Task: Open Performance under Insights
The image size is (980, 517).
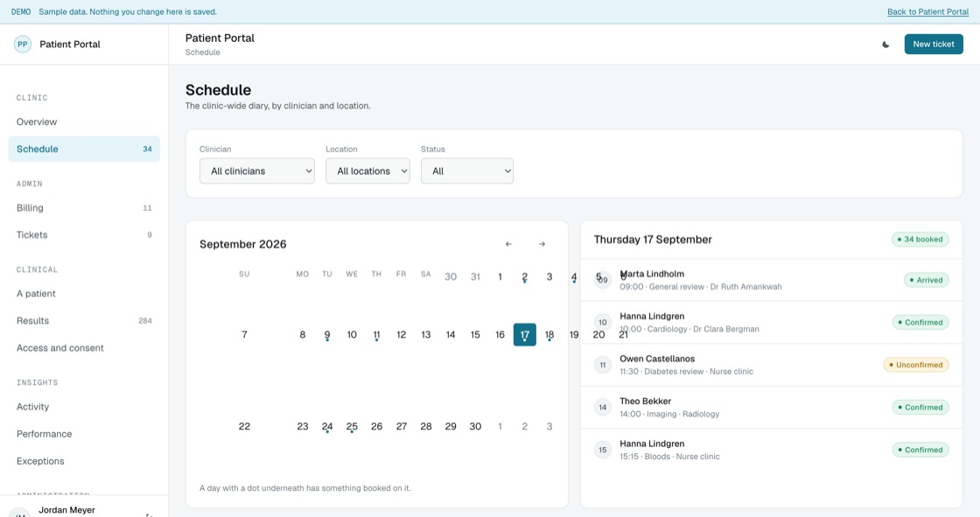Action: [x=84, y=434]
